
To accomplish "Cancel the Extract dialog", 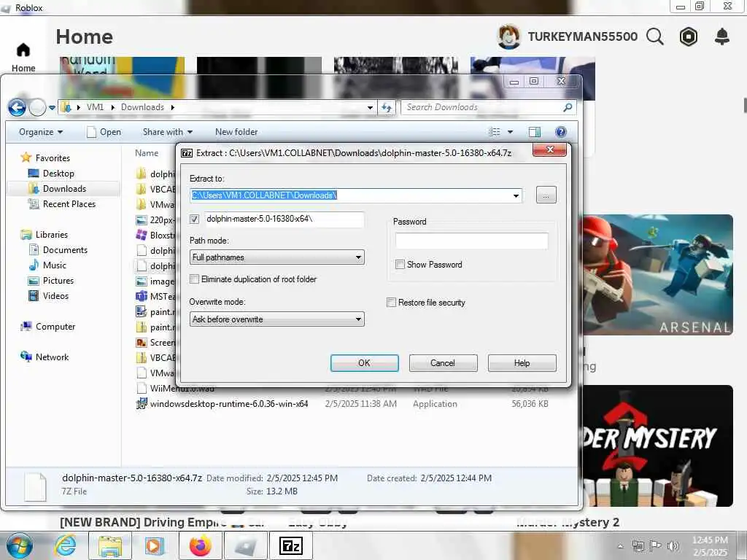I will 443,363.
